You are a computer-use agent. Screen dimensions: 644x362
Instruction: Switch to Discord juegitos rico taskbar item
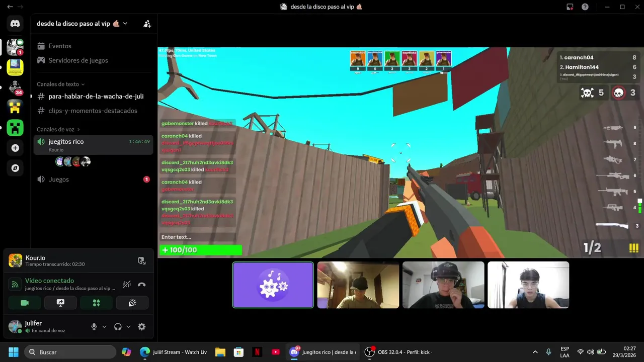point(323,352)
